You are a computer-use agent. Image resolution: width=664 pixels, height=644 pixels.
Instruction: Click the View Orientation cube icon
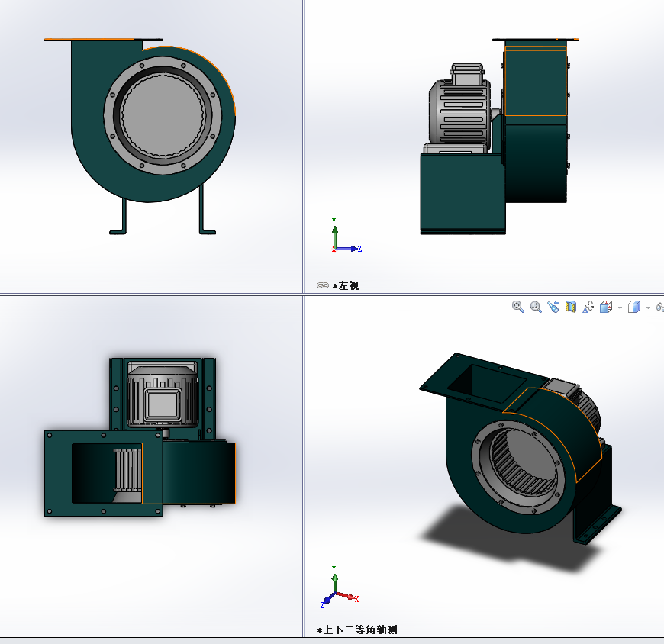pyautogui.click(x=606, y=307)
